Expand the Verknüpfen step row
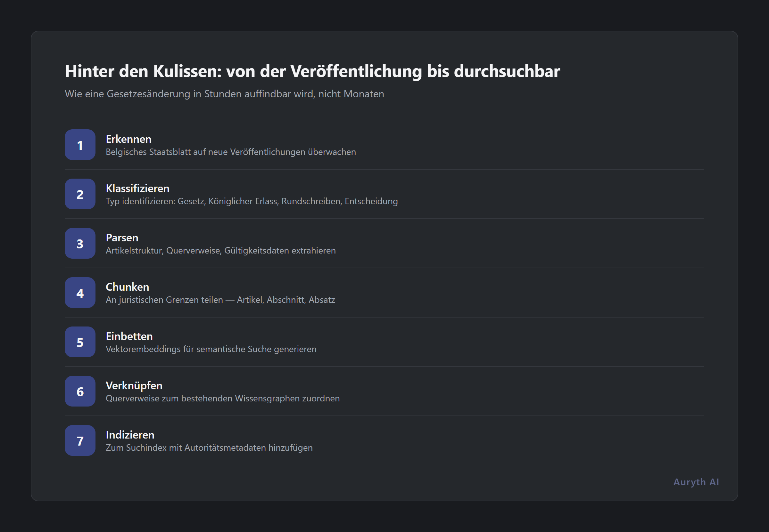This screenshot has height=532, width=769. click(134, 386)
